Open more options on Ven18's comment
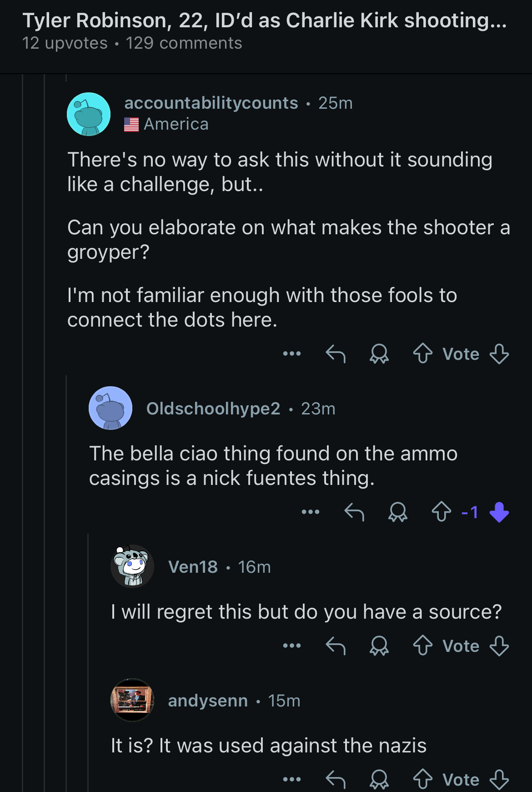The width and height of the screenshot is (532, 792). (x=292, y=646)
